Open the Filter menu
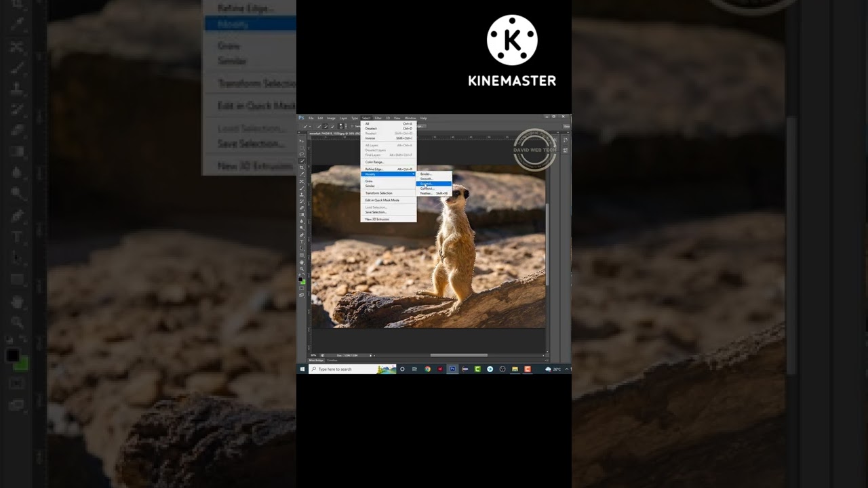The height and width of the screenshot is (488, 868). (x=377, y=118)
